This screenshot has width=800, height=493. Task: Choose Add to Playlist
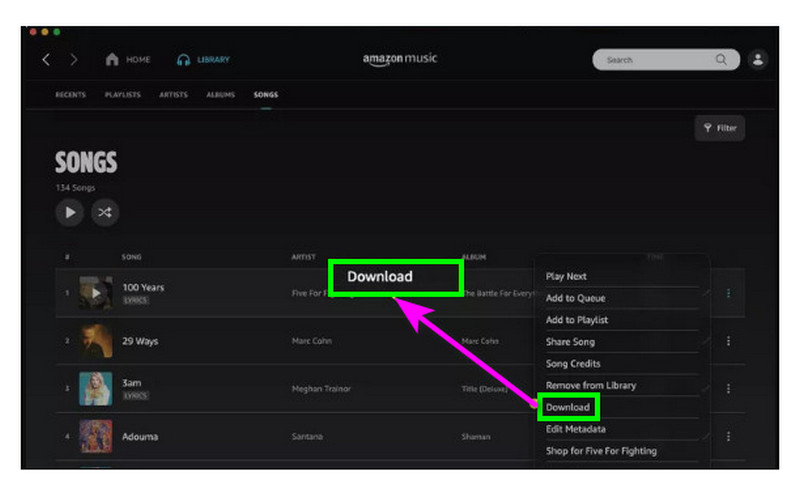pos(577,320)
